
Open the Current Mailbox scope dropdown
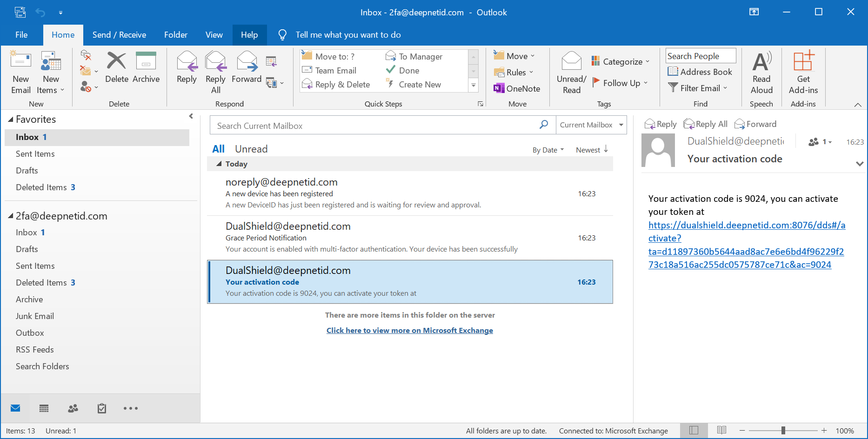[591, 125]
